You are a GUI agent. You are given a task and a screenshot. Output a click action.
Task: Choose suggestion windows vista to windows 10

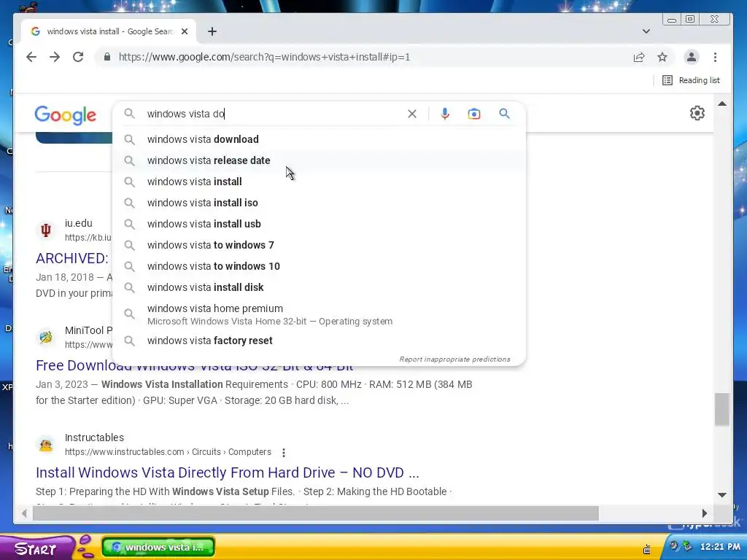(x=320, y=266)
